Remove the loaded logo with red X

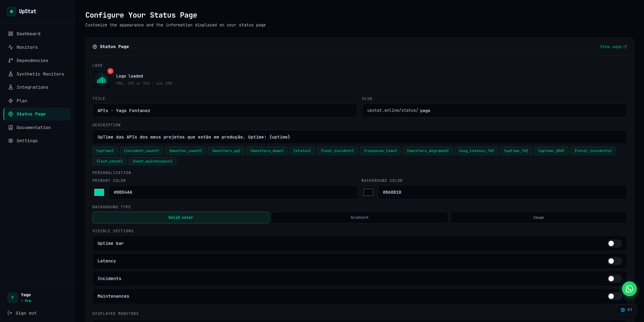tap(110, 71)
